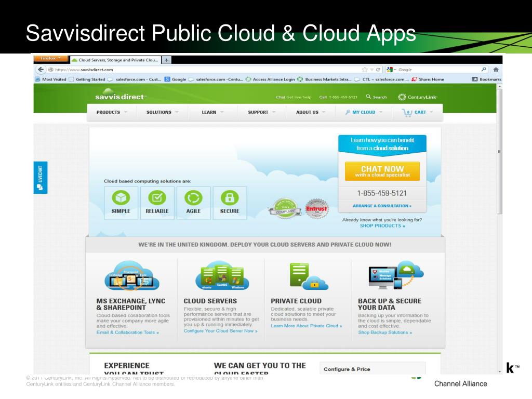
Task: Click the browser back arrow button
Action: point(41,70)
